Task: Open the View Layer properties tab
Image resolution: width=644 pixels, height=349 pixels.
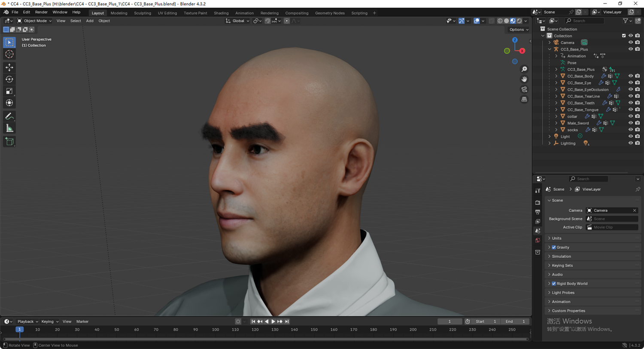Action: tap(538, 221)
